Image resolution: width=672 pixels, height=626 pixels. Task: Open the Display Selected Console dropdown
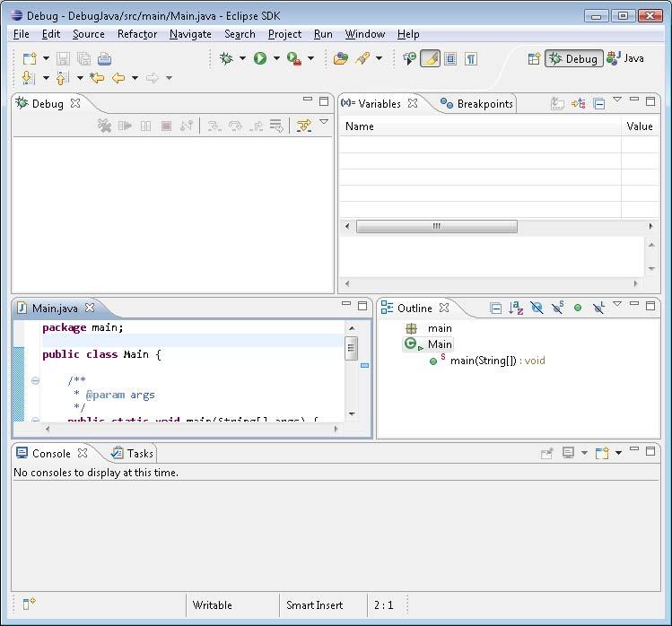click(584, 453)
